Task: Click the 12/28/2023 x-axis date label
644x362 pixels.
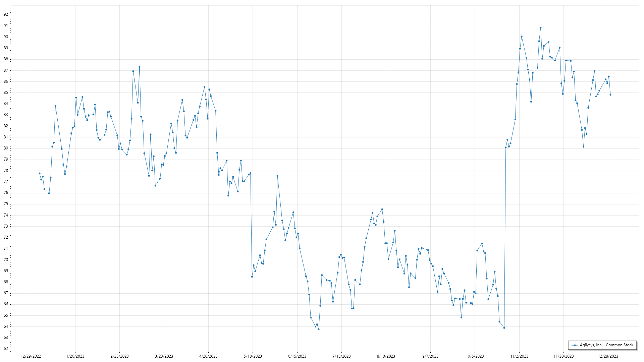Action: coord(608,356)
